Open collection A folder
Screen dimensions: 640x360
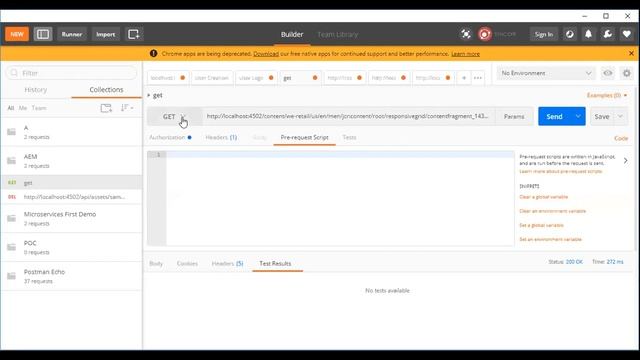71,132
